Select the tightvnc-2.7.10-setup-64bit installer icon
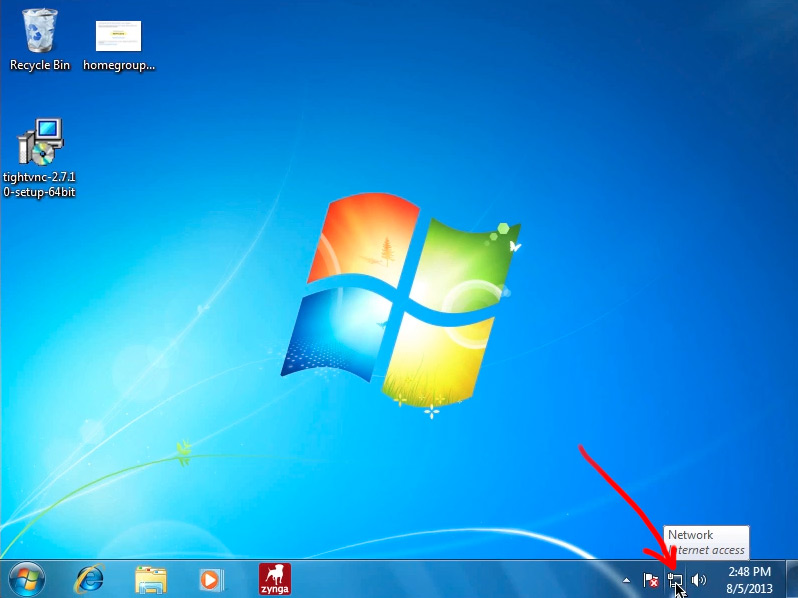The width and height of the screenshot is (798, 598). [x=41, y=142]
